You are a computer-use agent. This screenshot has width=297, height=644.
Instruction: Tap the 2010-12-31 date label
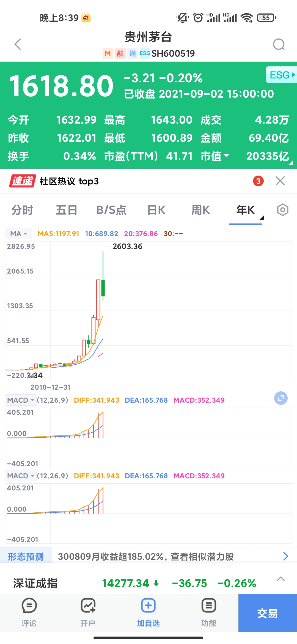50,387
